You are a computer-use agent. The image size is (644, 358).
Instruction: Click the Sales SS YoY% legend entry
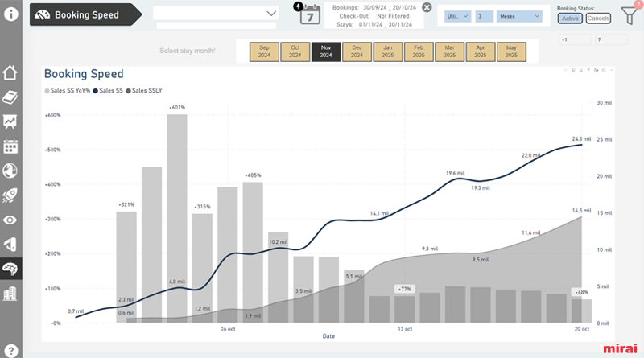68,91
